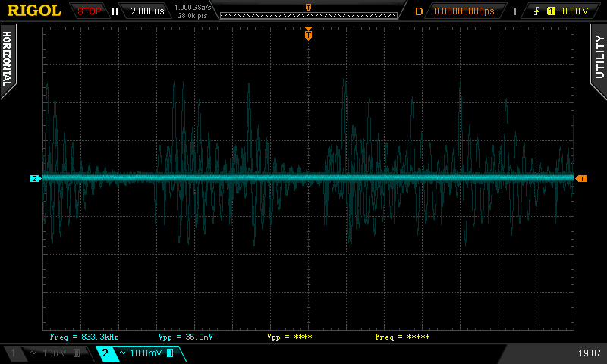
Task: Click the red STOP run status indicator
Action: [90, 11]
